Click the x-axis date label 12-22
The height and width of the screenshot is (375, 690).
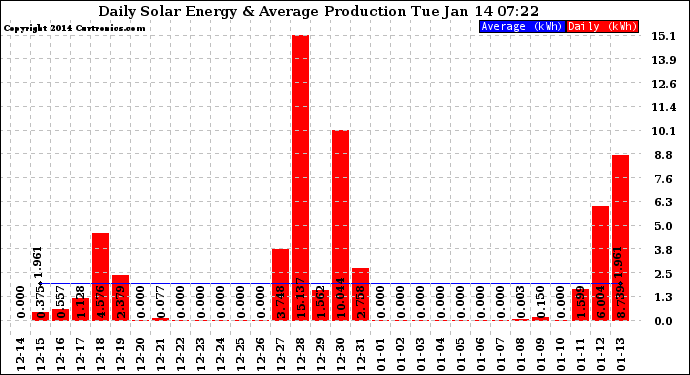[180, 355]
